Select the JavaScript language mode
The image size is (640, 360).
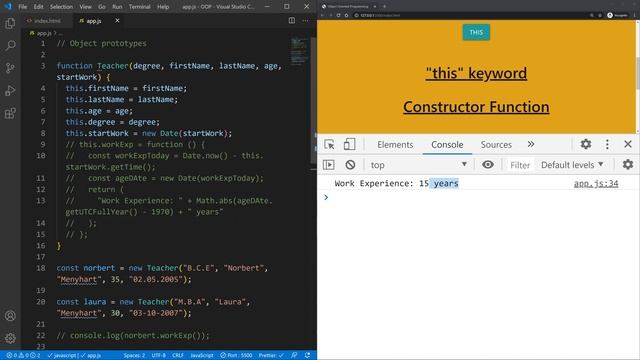[x=202, y=356]
